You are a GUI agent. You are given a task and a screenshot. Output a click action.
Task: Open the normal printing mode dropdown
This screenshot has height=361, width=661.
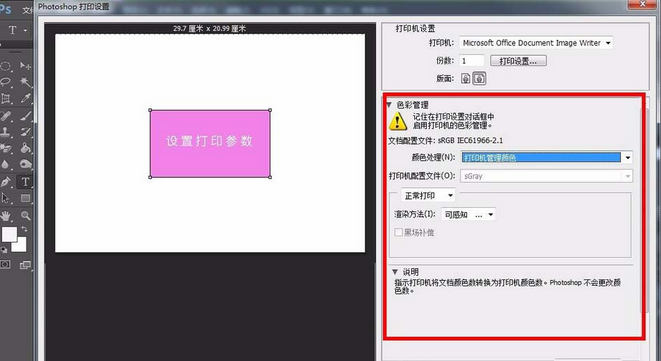pyautogui.click(x=428, y=196)
